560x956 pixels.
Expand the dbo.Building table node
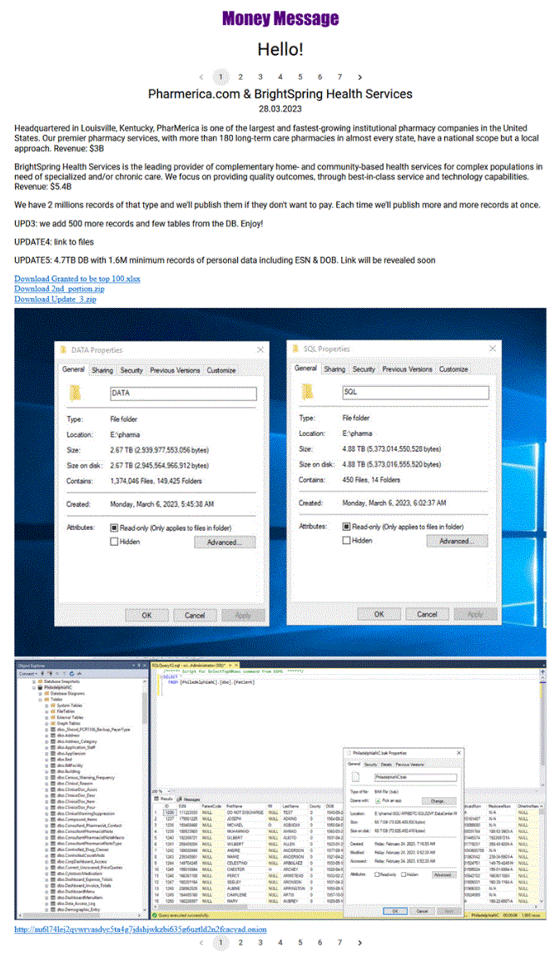tap(47, 771)
